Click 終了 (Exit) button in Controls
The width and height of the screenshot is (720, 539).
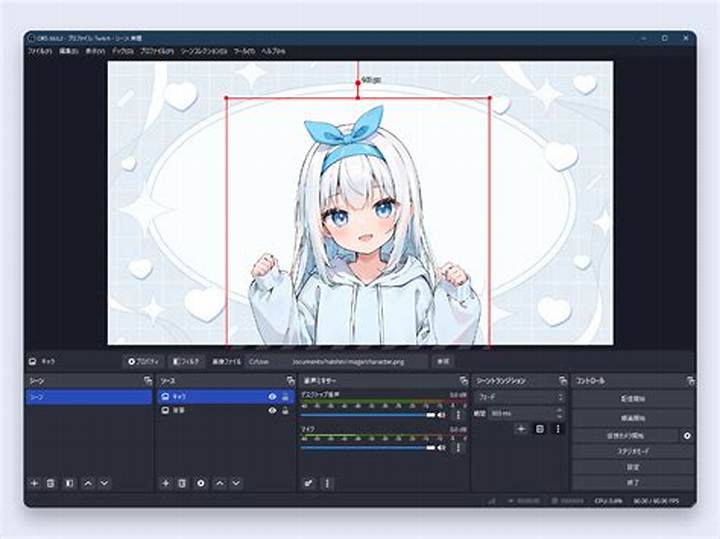633,483
